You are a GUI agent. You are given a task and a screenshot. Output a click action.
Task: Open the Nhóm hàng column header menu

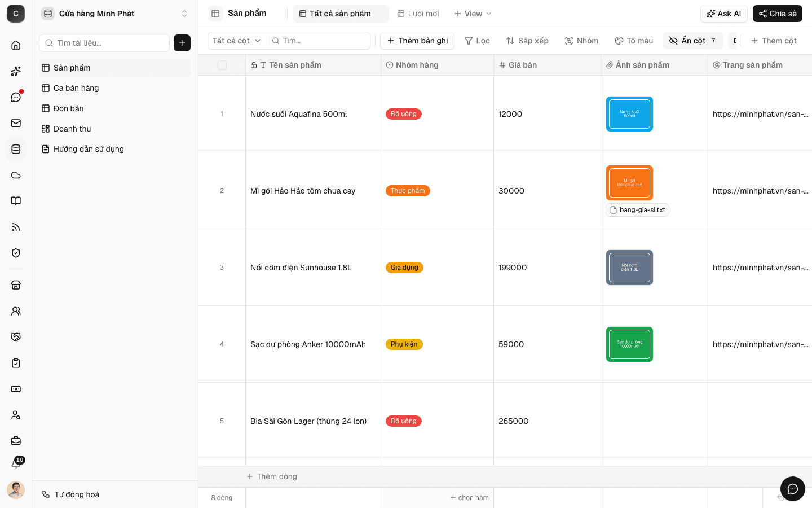click(437, 65)
